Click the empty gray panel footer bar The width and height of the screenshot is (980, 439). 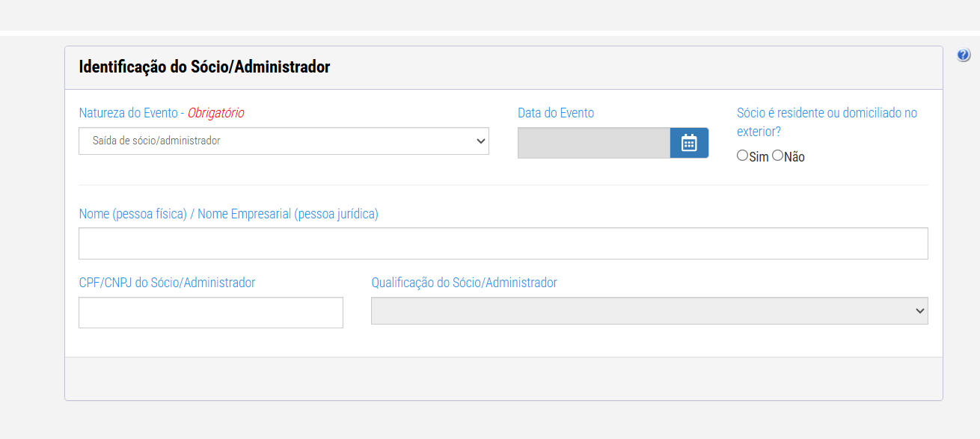click(x=503, y=378)
